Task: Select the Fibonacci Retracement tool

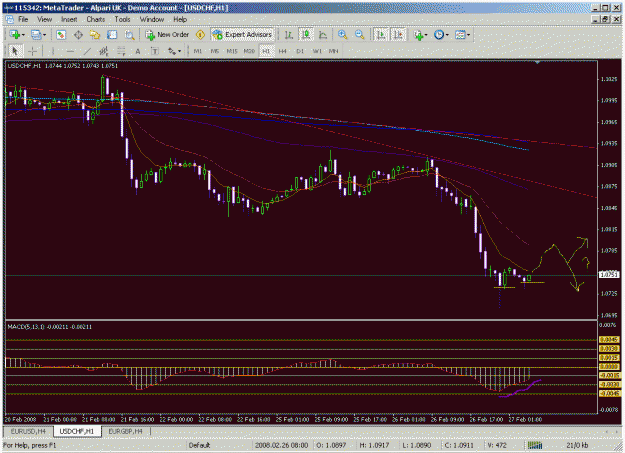Action: tap(121, 51)
